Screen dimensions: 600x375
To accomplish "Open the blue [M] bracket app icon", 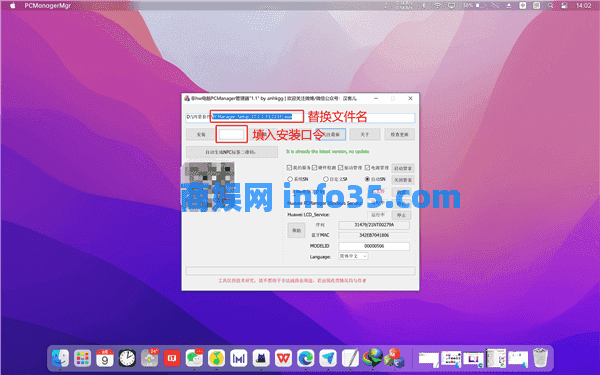I will [239, 359].
